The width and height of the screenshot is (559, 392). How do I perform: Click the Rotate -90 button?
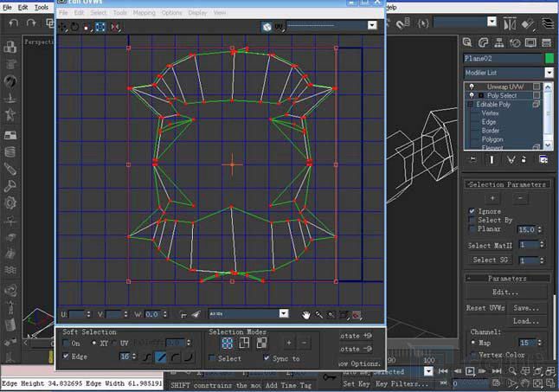(x=357, y=349)
